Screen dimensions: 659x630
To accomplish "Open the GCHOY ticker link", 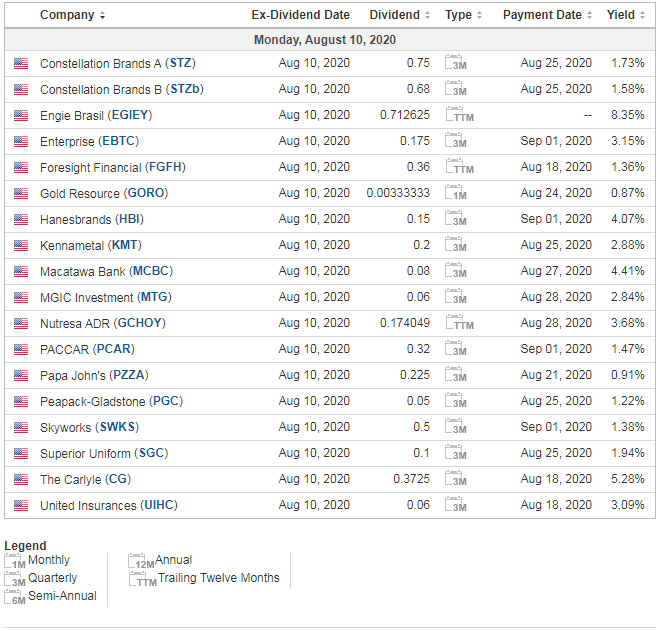I will [140, 324].
